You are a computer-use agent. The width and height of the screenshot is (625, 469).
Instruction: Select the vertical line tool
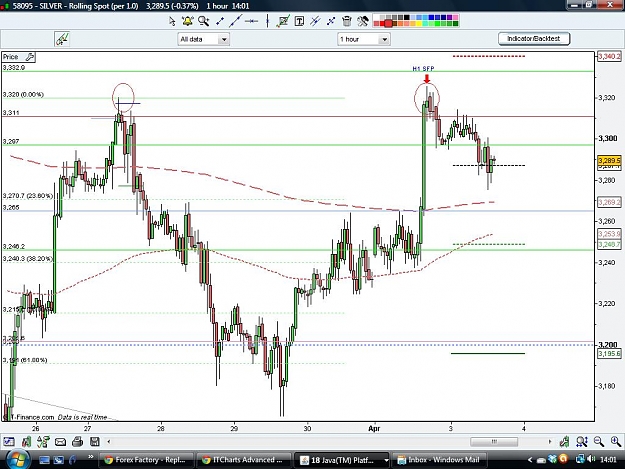267,21
